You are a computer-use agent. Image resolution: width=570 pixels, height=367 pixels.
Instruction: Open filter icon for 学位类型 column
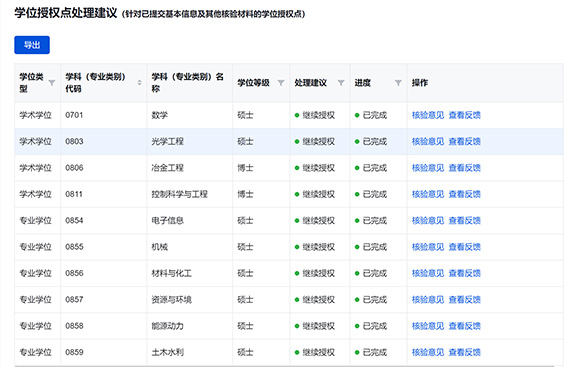click(x=52, y=83)
